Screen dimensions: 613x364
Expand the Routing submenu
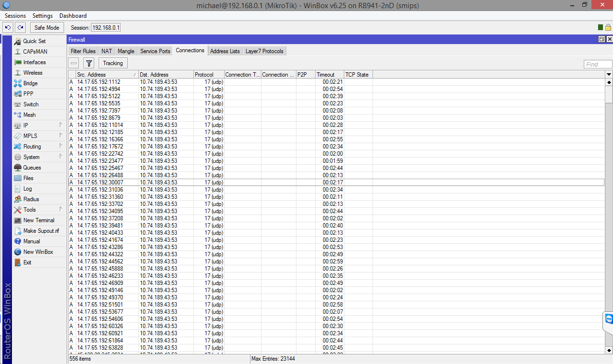click(x=32, y=147)
